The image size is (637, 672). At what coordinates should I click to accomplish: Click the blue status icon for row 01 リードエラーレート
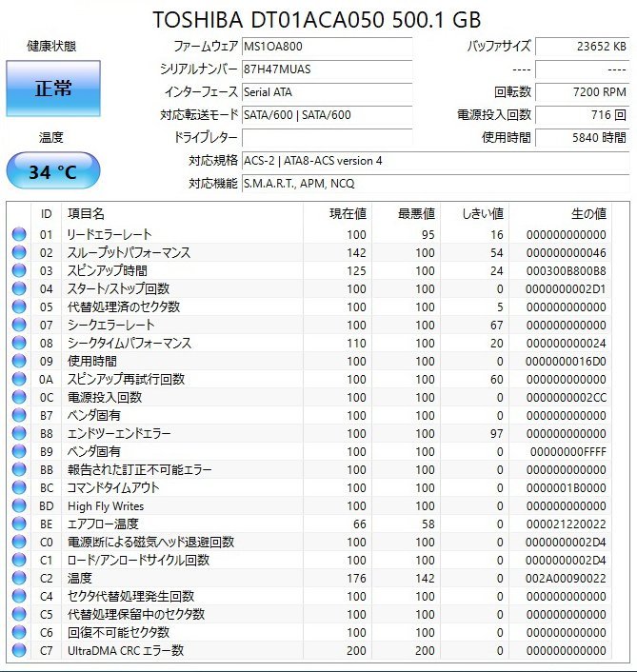point(19,234)
